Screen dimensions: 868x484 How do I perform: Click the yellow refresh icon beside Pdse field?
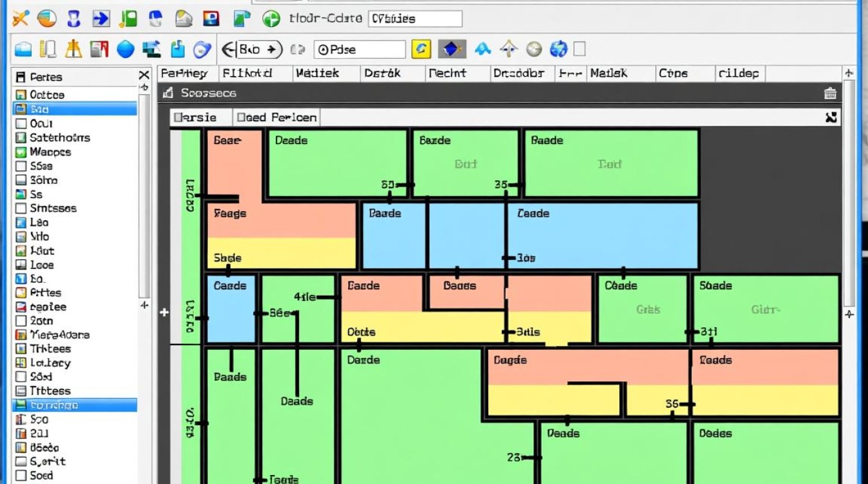pos(421,49)
